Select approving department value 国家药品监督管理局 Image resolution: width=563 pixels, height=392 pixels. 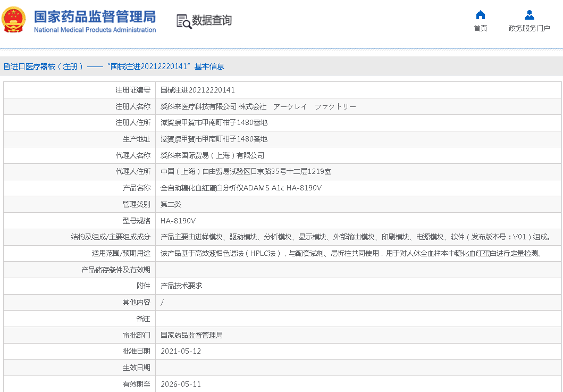click(191, 335)
